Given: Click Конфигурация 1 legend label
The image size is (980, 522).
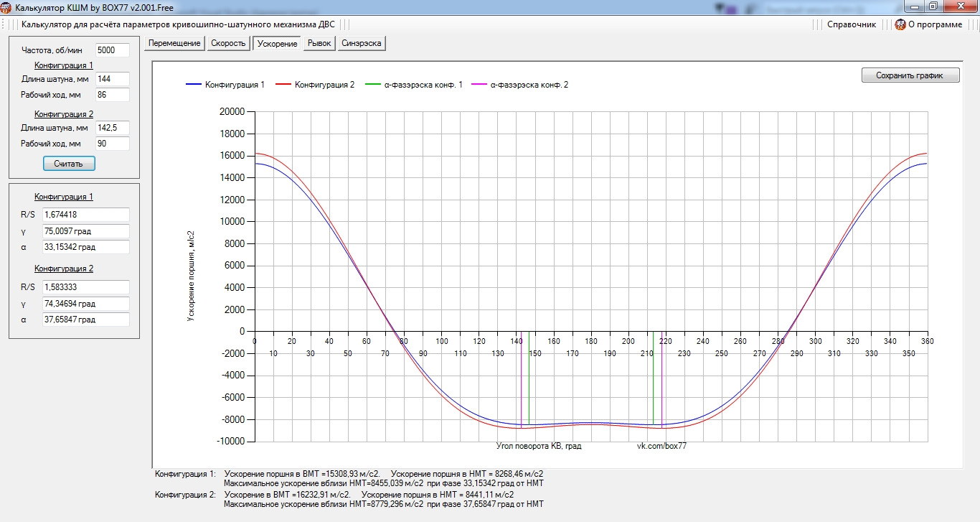Looking at the screenshot, I should coord(235,85).
